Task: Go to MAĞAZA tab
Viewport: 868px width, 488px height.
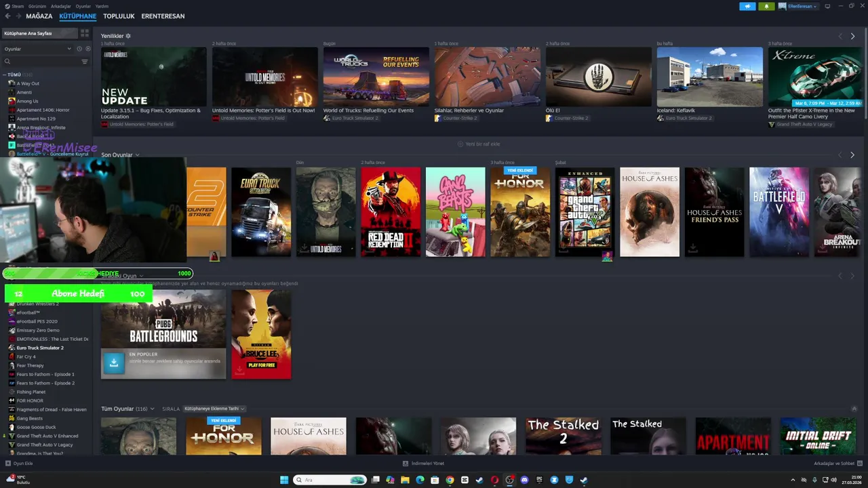Action: (x=39, y=16)
